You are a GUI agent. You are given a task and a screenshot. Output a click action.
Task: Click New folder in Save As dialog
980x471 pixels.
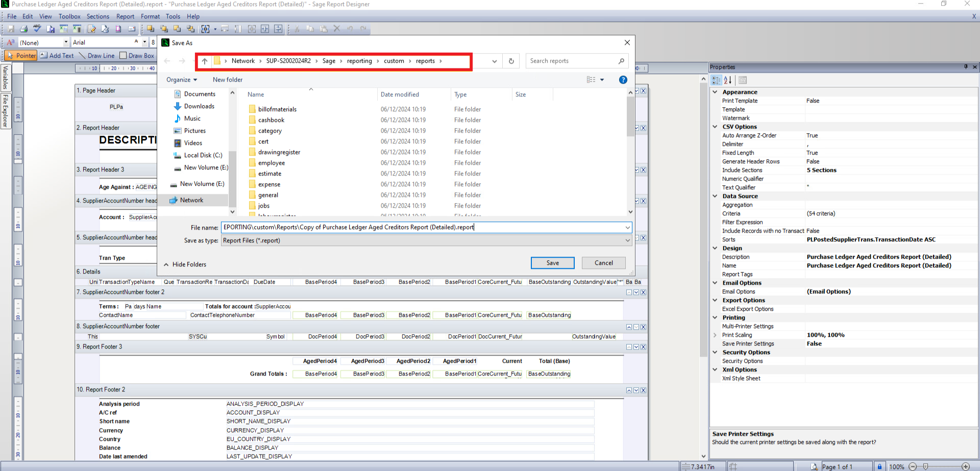pos(228,80)
